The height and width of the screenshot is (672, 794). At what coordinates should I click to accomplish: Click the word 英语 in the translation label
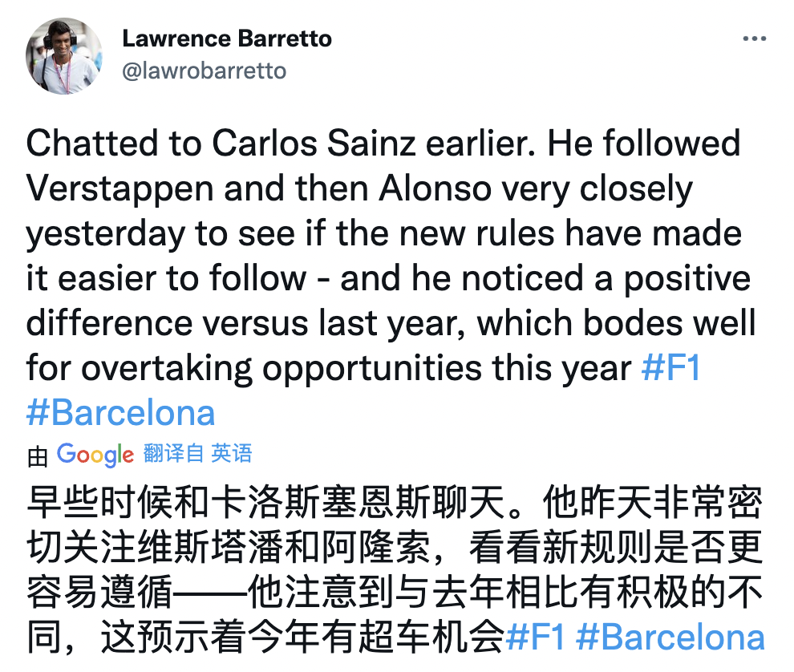click(x=232, y=454)
